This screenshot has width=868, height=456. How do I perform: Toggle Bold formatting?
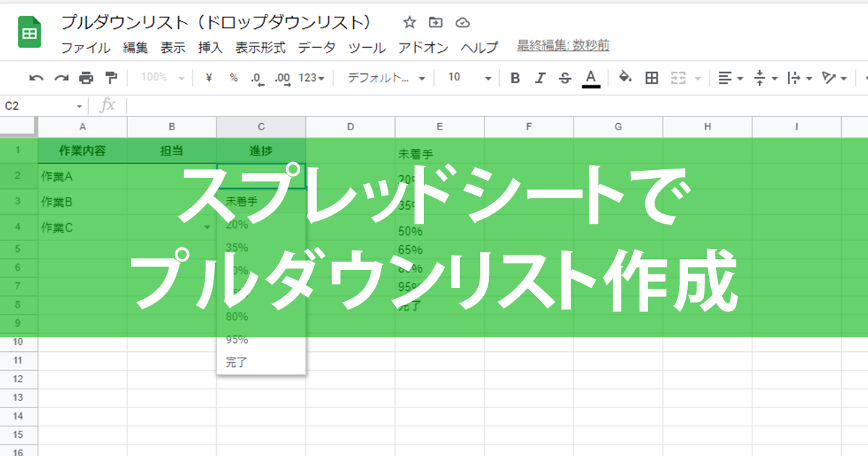(x=515, y=77)
